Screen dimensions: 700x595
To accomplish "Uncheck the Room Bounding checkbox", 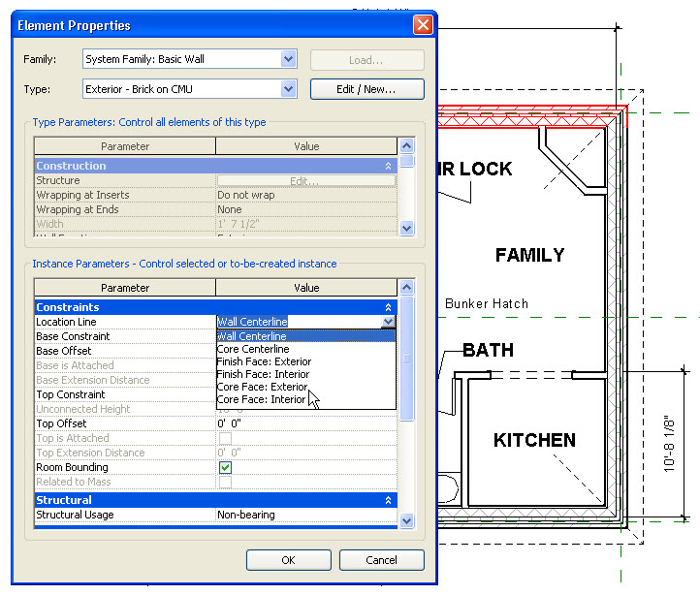I will click(x=225, y=467).
